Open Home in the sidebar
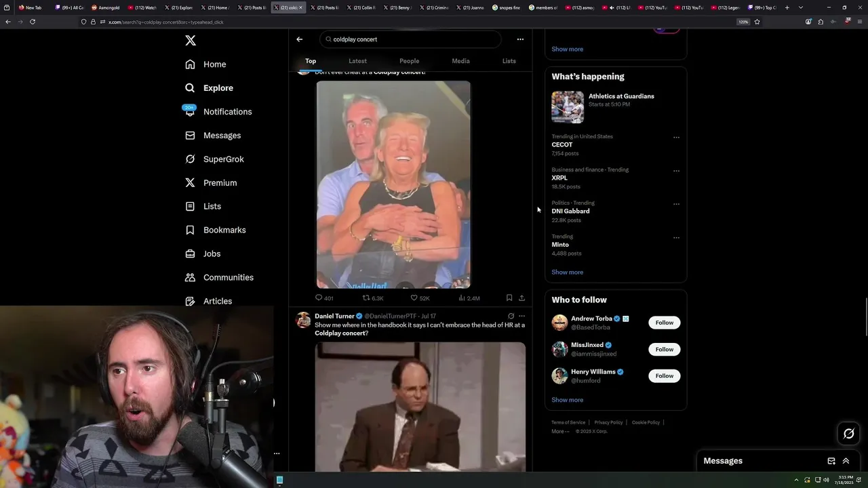The height and width of the screenshot is (488, 868). (x=206, y=64)
